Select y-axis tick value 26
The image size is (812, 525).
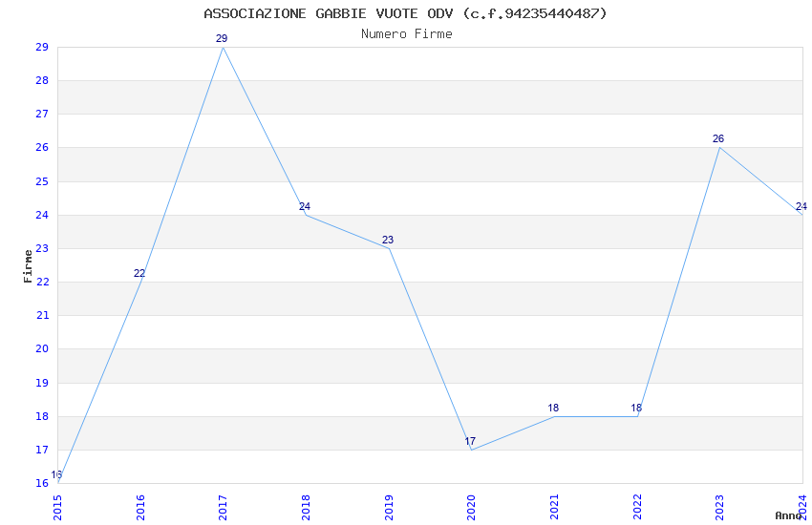pyautogui.click(x=42, y=147)
